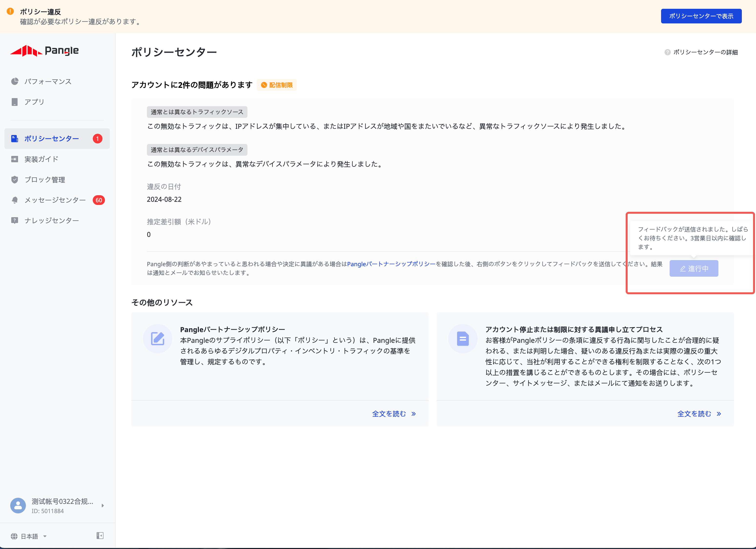
Task: Click the ID: 5011884 text
Action: pyautogui.click(x=48, y=511)
